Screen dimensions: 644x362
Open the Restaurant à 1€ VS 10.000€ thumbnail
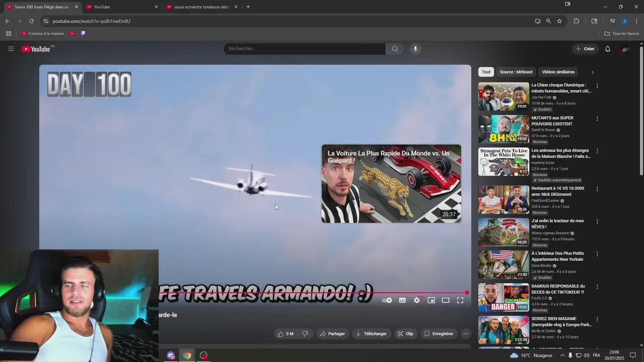(504, 200)
